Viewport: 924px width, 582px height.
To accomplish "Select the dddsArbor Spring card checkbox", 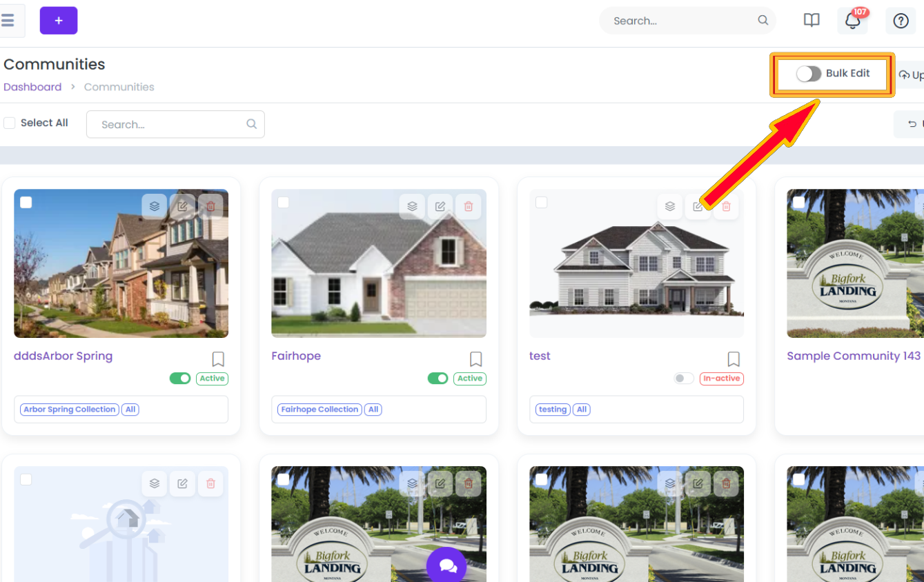I will click(x=26, y=202).
